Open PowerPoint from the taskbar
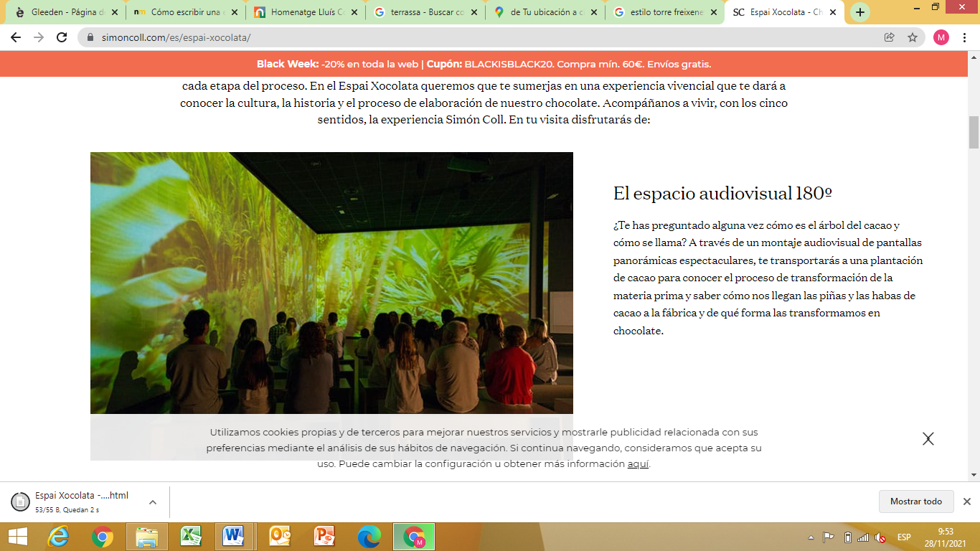 click(x=324, y=537)
